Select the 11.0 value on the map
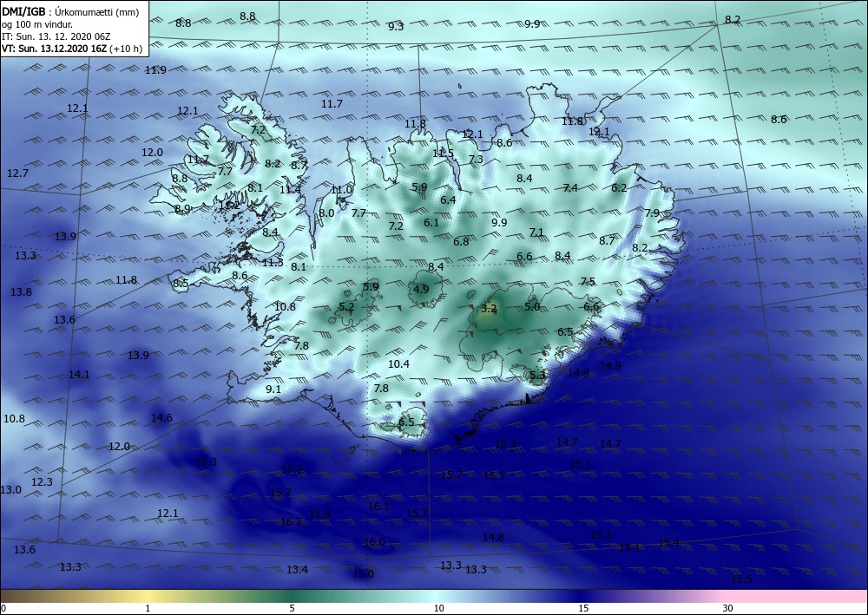 (341, 190)
